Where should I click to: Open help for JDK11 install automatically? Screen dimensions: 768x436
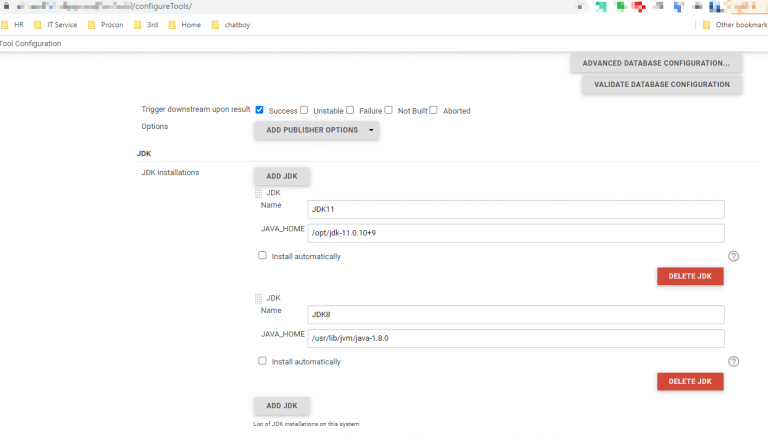(733, 256)
